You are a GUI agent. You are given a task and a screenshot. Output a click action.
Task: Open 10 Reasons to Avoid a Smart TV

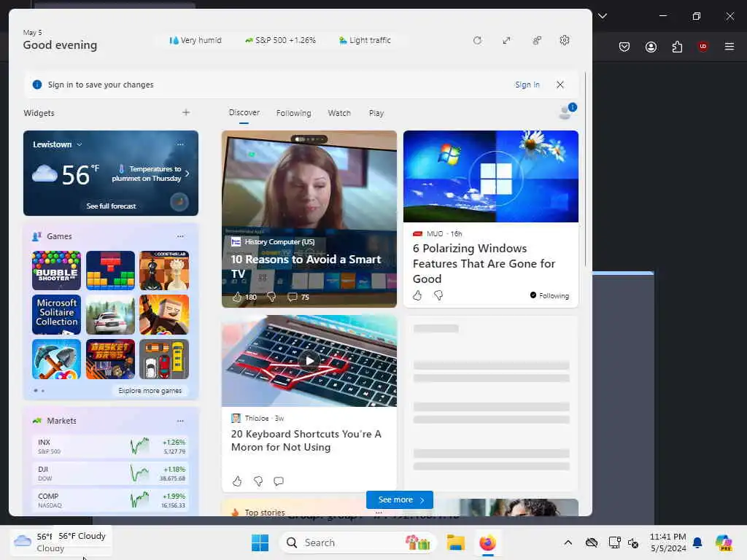(306, 266)
